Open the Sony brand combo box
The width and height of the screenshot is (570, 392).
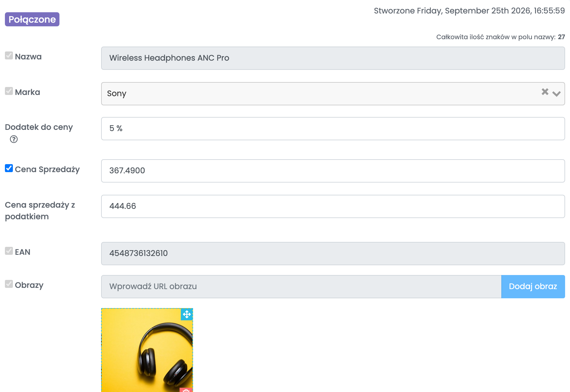[x=333, y=94]
